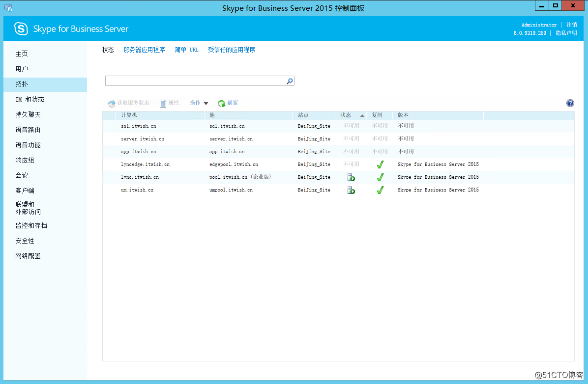Open 用户 section in sidebar
Screen dimensions: 588x384
[x=22, y=69]
